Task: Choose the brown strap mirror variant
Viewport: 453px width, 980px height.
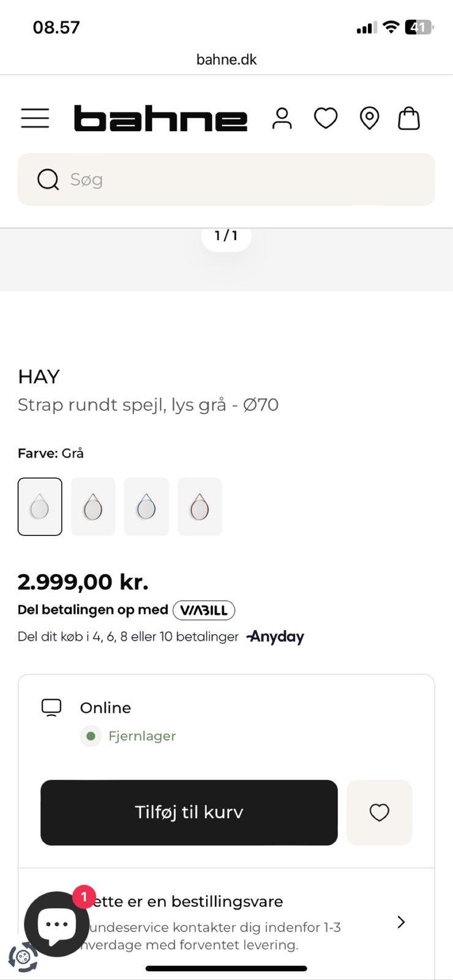Action: [93, 507]
